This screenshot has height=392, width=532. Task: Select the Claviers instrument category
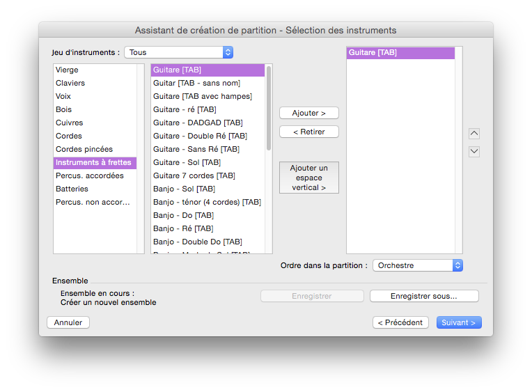[70, 83]
